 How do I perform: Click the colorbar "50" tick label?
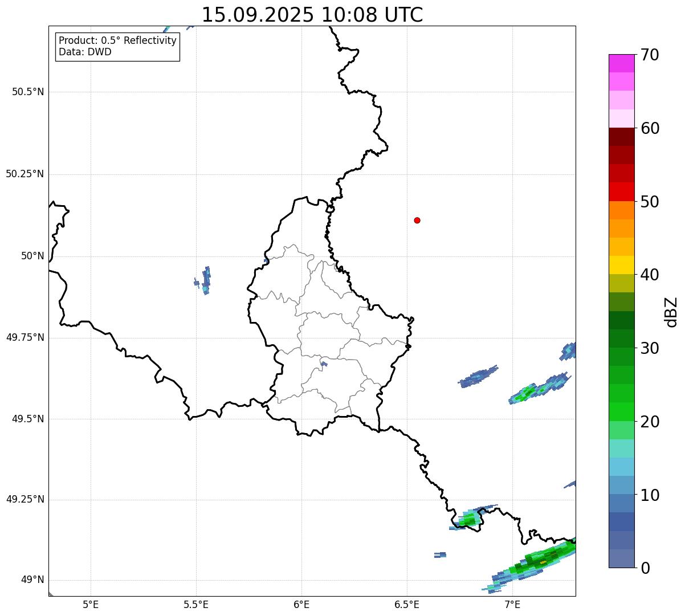tap(650, 202)
